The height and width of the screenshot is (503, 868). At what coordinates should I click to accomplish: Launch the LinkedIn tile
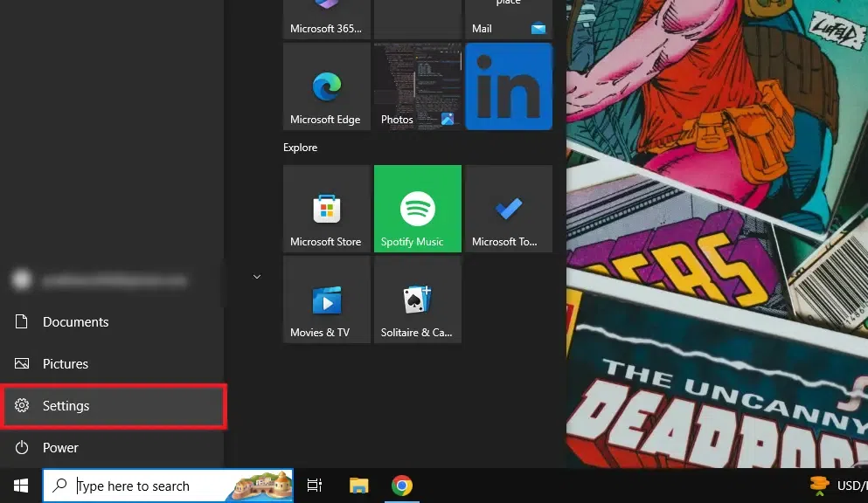[x=509, y=86]
